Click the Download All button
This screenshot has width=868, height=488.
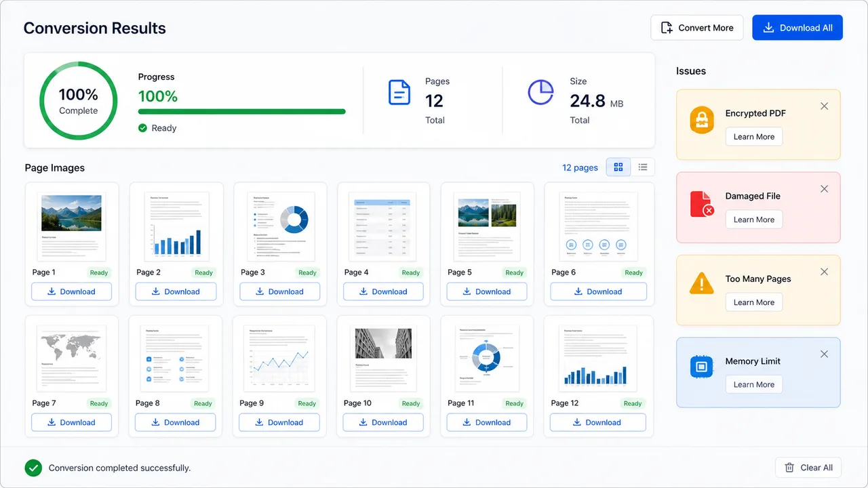click(x=797, y=28)
